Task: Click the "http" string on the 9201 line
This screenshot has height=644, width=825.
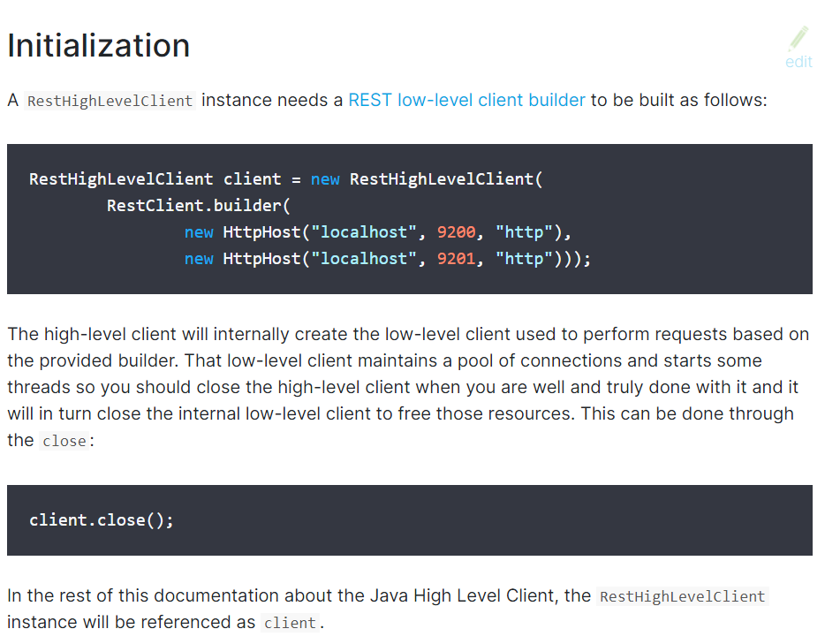Action: (524, 258)
